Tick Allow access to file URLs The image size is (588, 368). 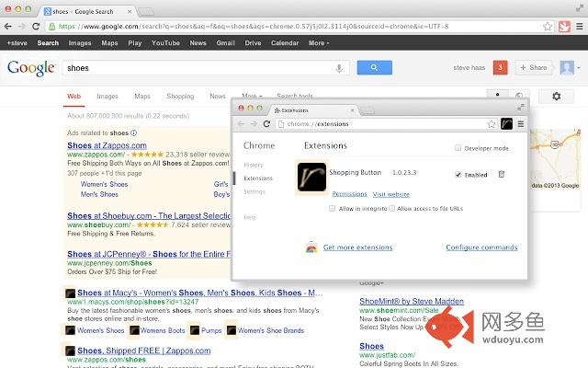tap(392, 209)
